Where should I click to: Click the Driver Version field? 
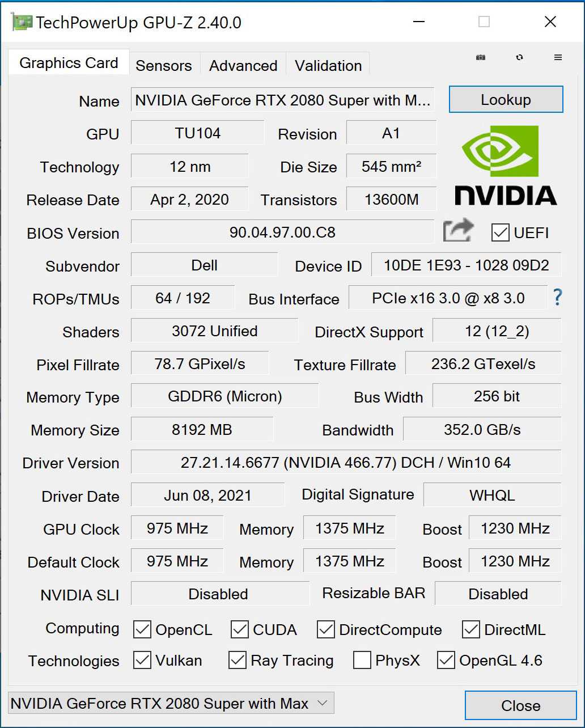click(345, 462)
